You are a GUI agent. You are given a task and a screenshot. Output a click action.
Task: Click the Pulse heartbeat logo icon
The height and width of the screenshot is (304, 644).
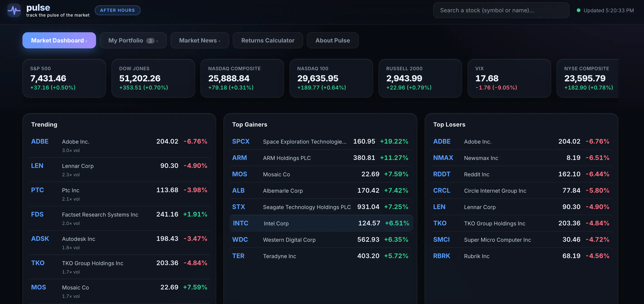coord(14,10)
